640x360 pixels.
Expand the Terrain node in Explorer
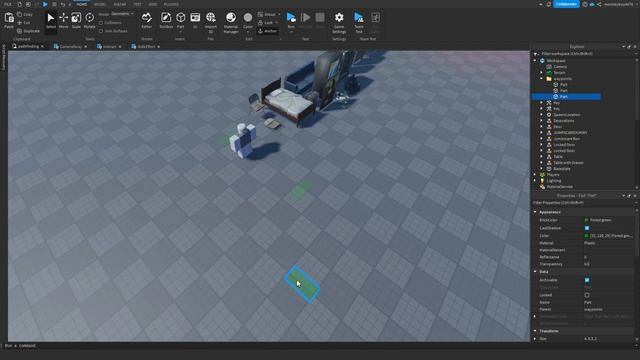tap(542, 73)
